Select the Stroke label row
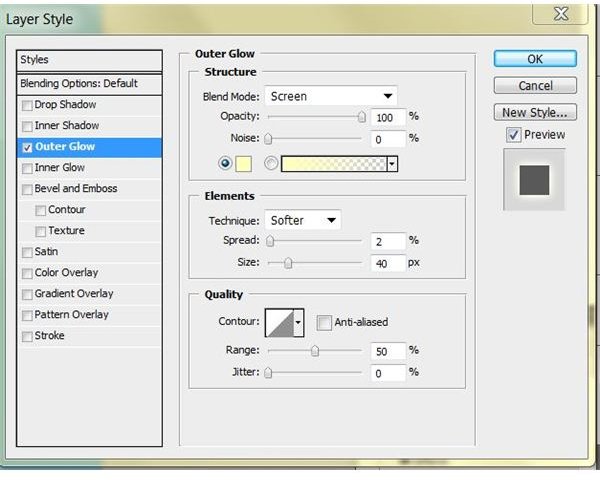The image size is (600, 482). tap(89, 336)
